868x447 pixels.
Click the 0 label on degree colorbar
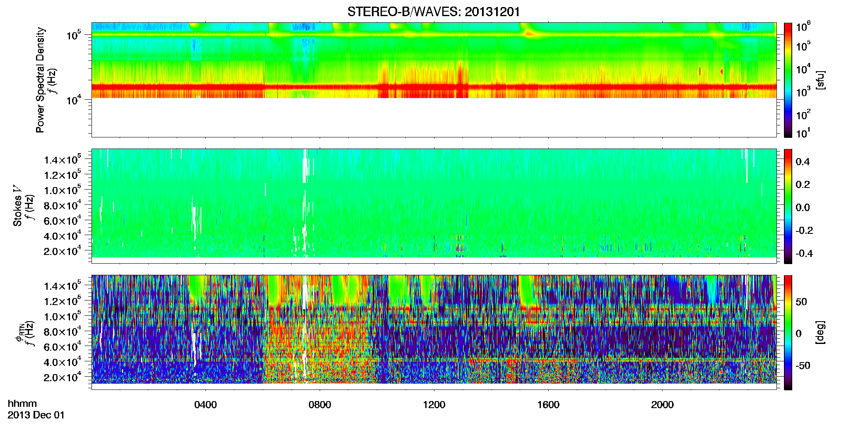click(x=799, y=334)
